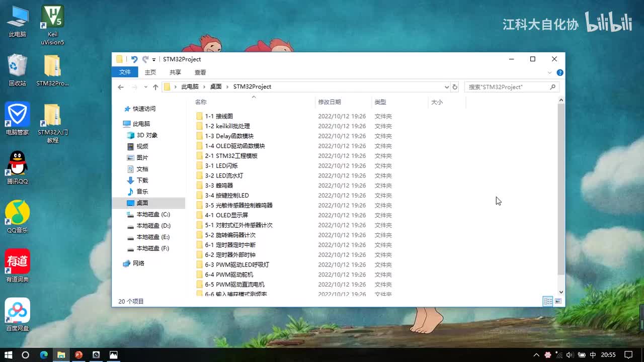Select the 此电脑 desktop icon

coord(18,22)
